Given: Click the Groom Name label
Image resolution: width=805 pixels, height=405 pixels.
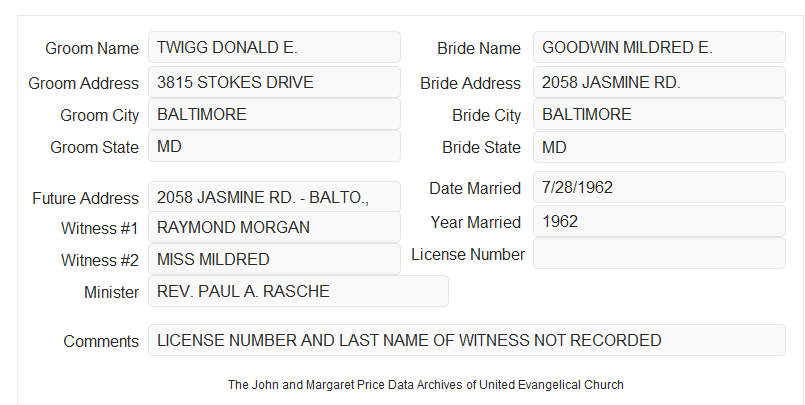Looking at the screenshot, I should [x=92, y=48].
